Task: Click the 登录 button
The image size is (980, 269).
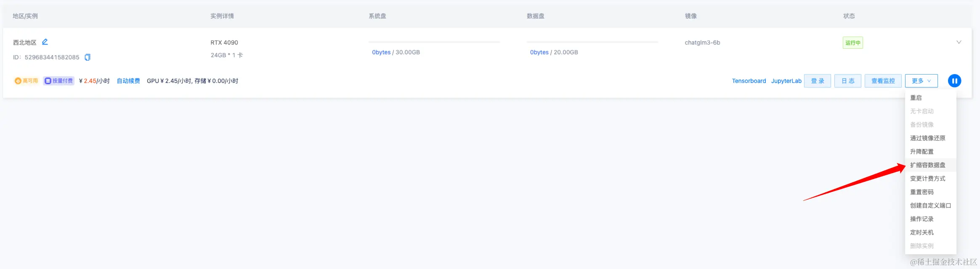Action: [817, 81]
